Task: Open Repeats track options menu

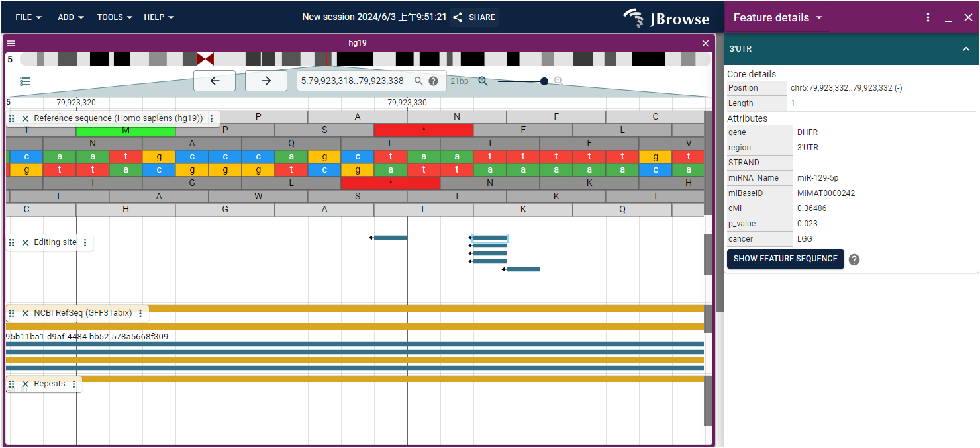Action: 73,384
